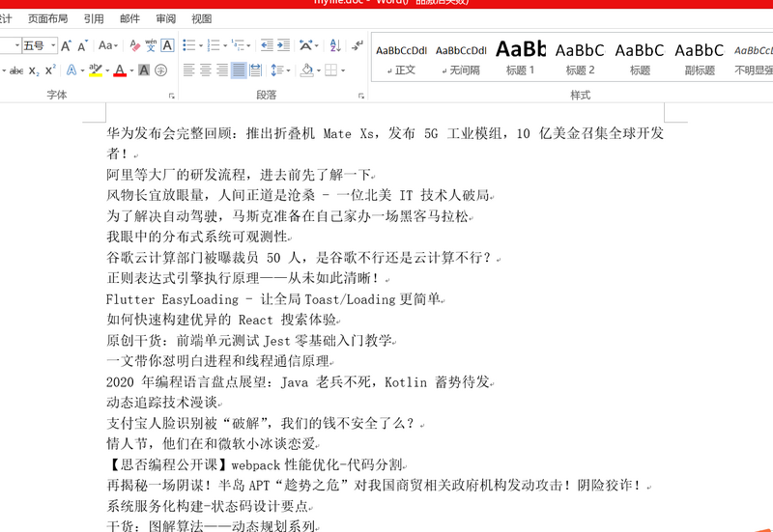Click the Grow Font icon
The width and height of the screenshot is (773, 532).
(66, 45)
